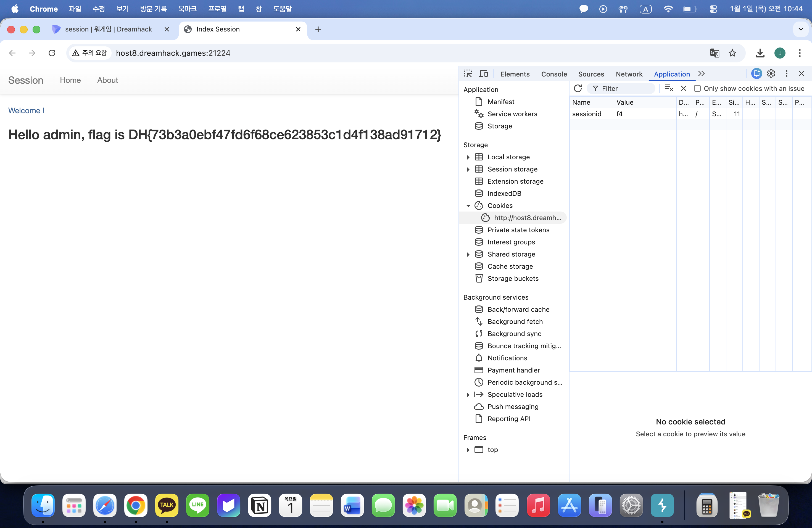Viewport: 812px width, 528px height.
Task: Switch to the Network tab
Action: tap(629, 74)
